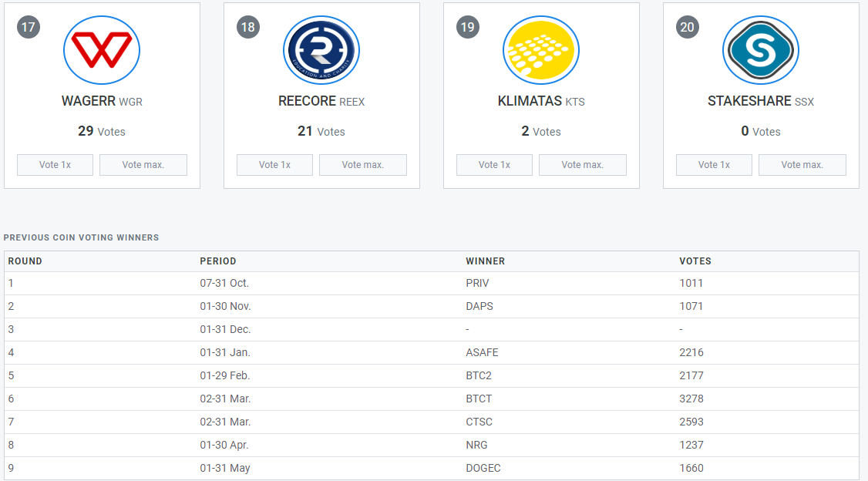Select winner CTSC in round 7
The image size is (868, 481).
479,422
